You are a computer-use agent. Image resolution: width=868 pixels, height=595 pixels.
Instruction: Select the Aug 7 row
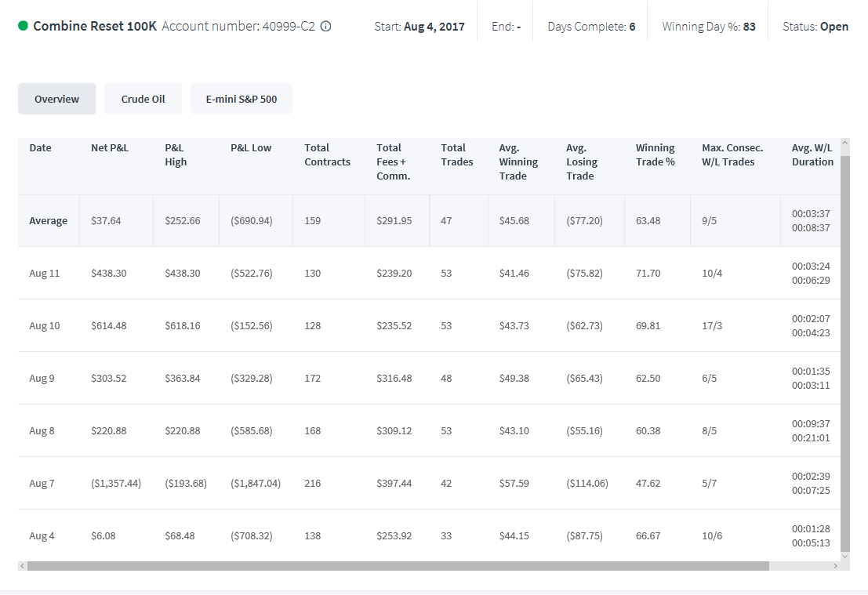[429, 483]
